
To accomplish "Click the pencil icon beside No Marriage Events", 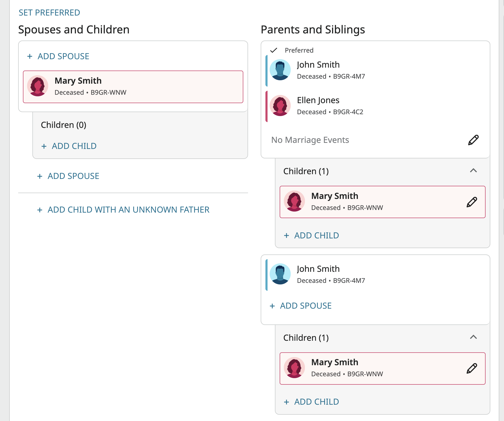I will tap(473, 140).
